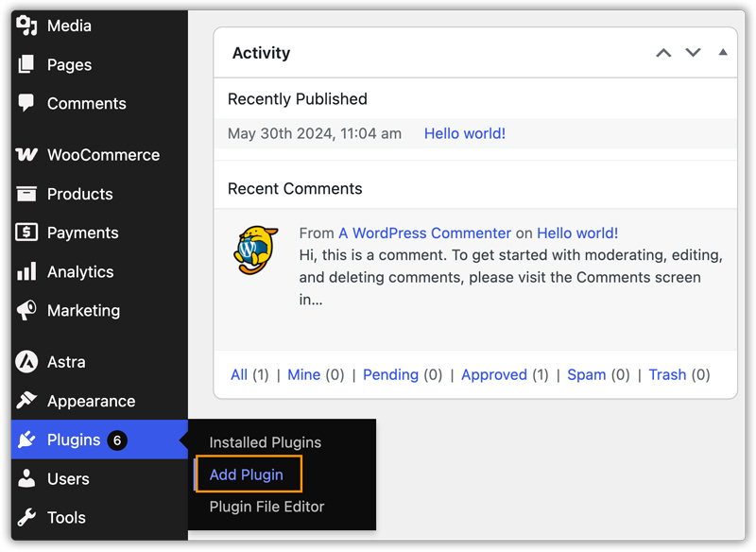Open the Appearance menu
The image size is (756, 552).
99,400
